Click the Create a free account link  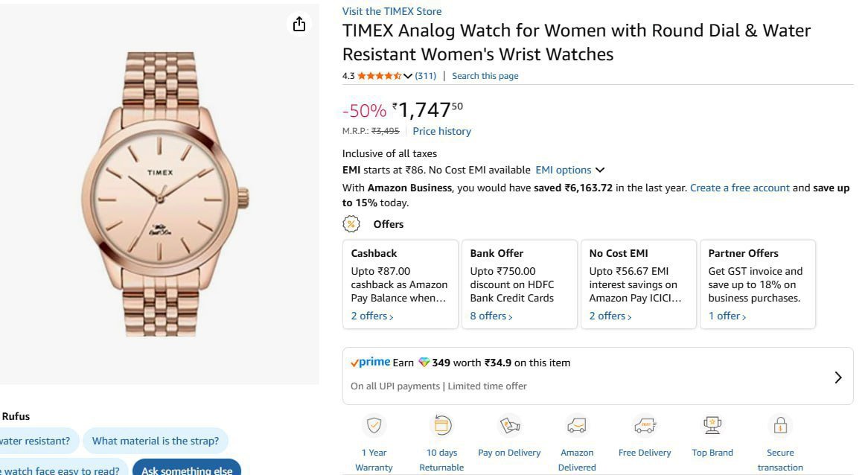click(739, 188)
